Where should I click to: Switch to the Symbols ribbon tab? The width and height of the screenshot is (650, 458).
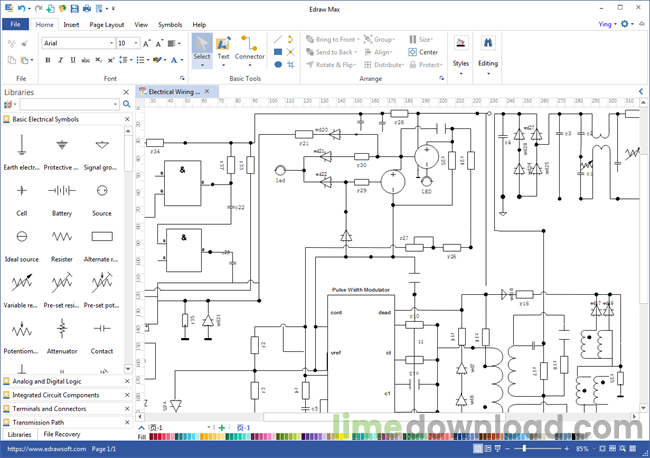point(170,24)
